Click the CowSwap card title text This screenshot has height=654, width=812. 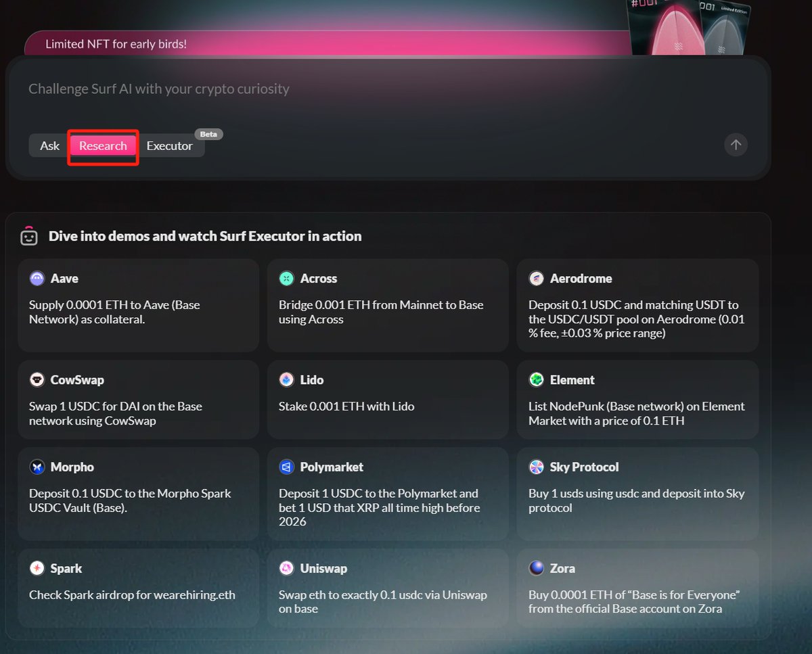(x=77, y=379)
